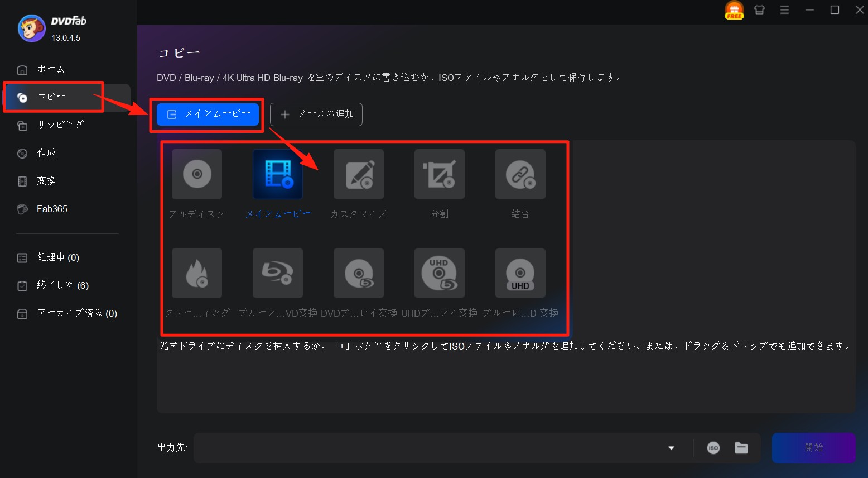View 終了した (6) task list

[x=67, y=285]
